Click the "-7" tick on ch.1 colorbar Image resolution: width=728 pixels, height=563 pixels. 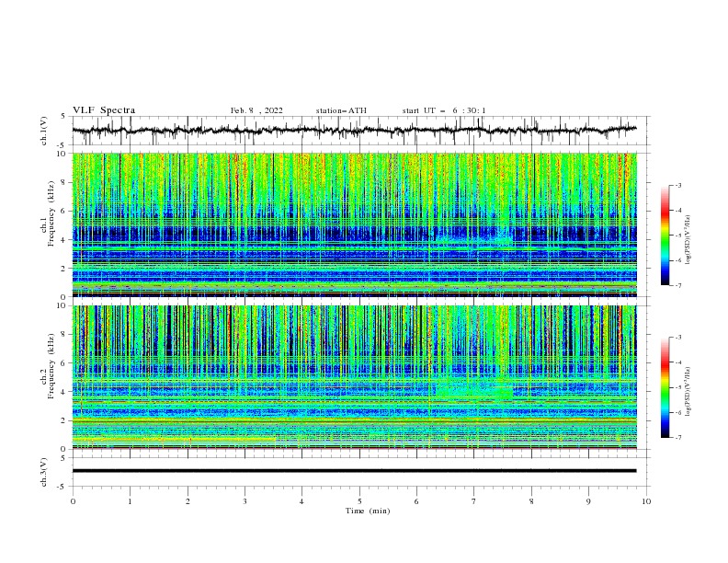point(677,285)
